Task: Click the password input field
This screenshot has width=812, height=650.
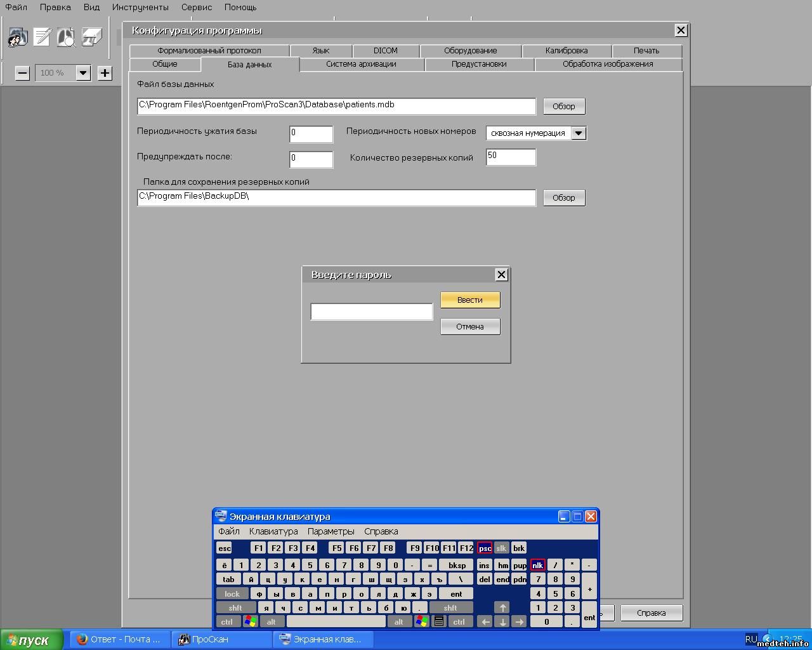Action: coord(372,312)
